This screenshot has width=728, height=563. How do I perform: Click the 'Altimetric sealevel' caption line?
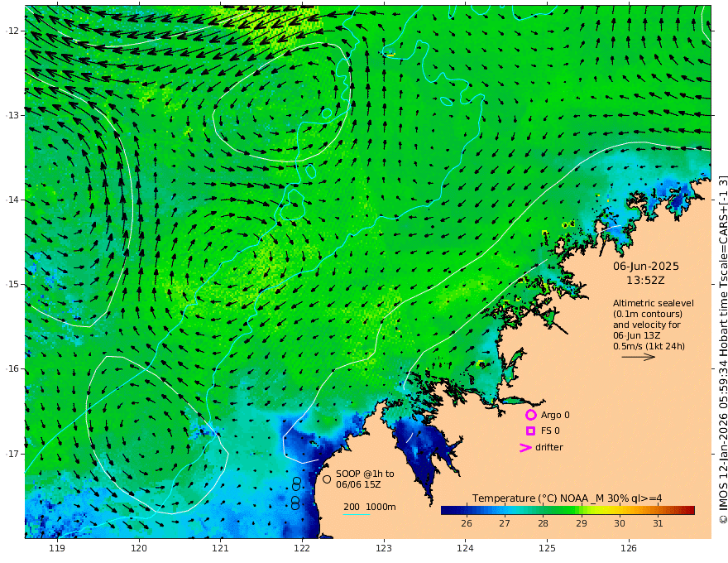[654, 303]
